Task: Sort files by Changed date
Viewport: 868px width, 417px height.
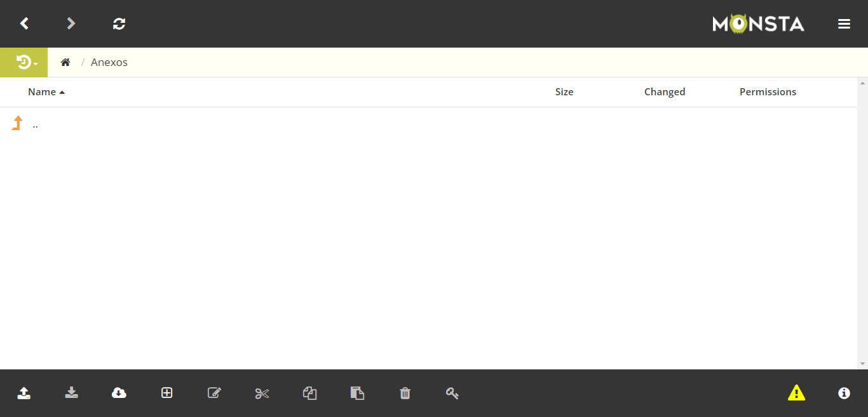Action: point(665,92)
